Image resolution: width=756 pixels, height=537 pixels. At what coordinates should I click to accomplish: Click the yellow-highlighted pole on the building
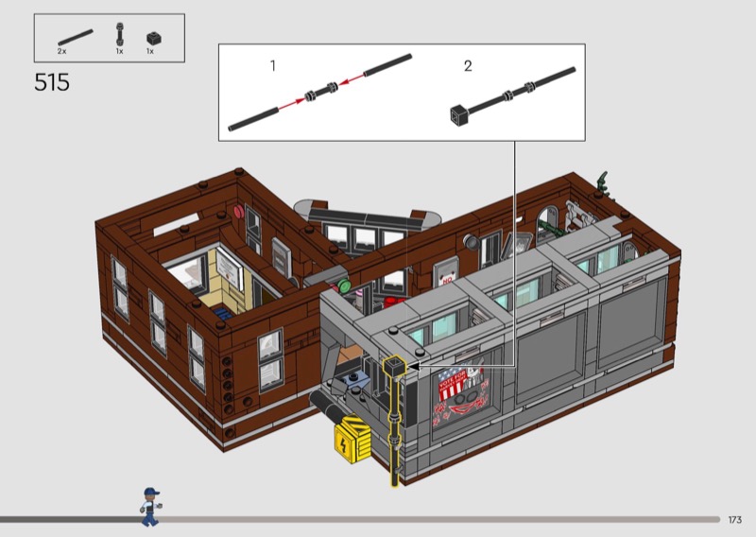[x=393, y=425]
